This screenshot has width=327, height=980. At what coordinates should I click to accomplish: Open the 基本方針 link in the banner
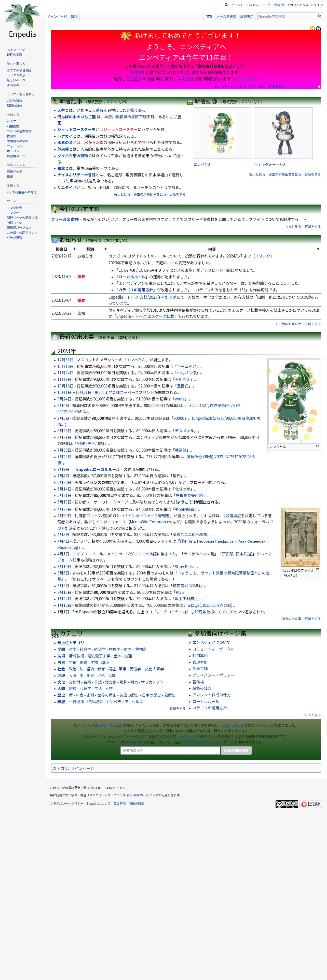tap(138, 72)
